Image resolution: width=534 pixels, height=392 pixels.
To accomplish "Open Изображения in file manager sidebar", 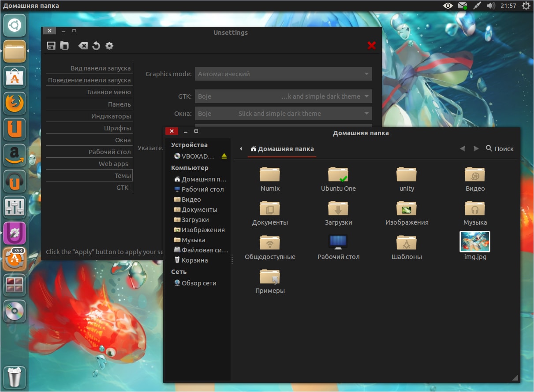I will click(x=199, y=230).
